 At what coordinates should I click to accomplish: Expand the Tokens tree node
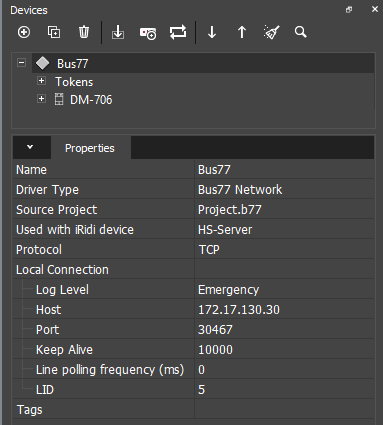click(x=41, y=81)
